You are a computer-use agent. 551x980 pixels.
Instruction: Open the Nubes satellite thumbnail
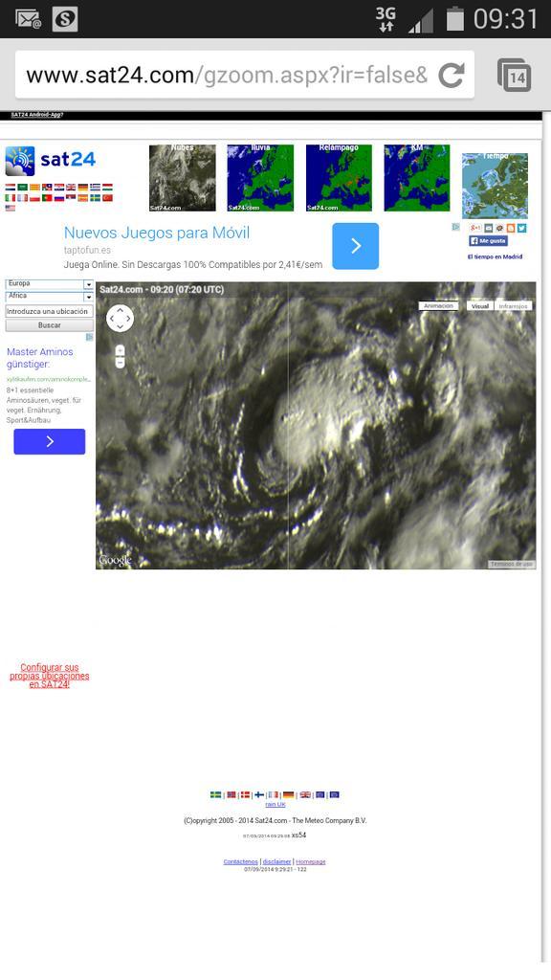tap(183, 178)
